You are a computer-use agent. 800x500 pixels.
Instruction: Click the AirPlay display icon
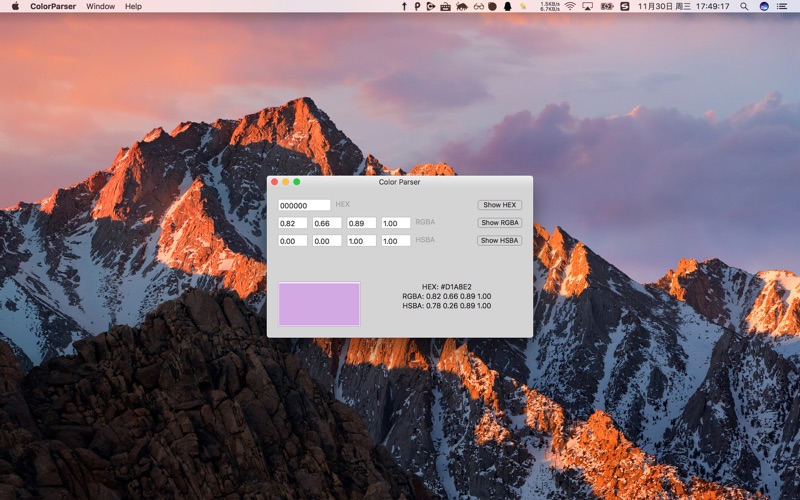point(587,6)
